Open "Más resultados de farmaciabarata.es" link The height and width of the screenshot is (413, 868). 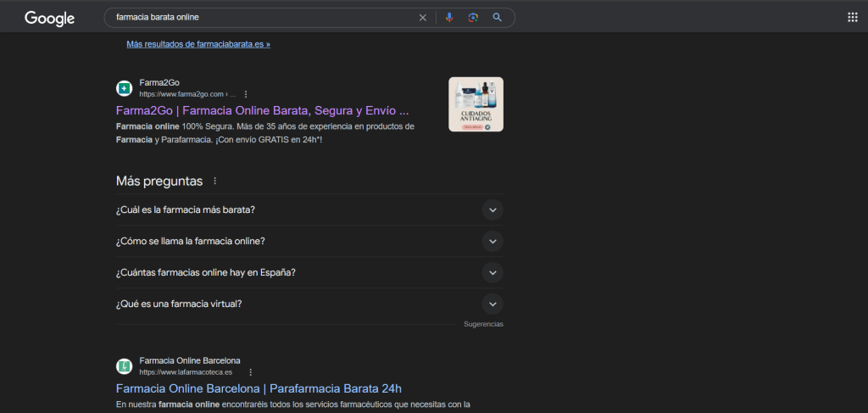click(x=198, y=43)
